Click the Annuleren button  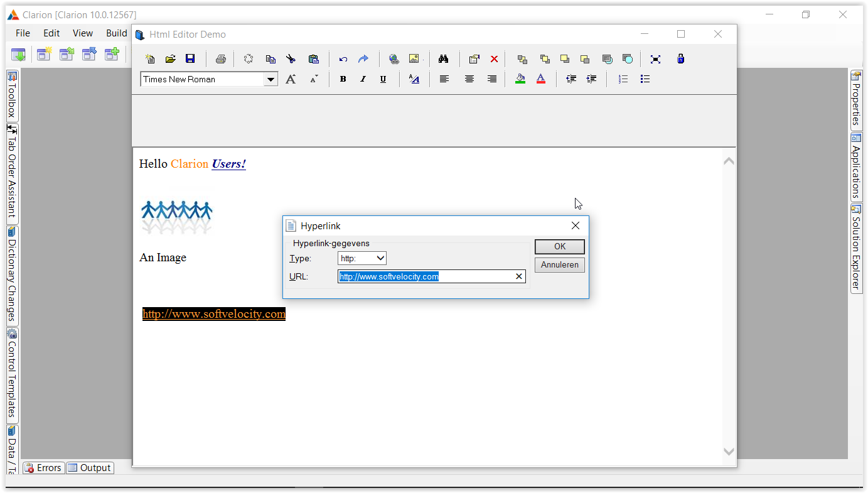[x=559, y=265]
